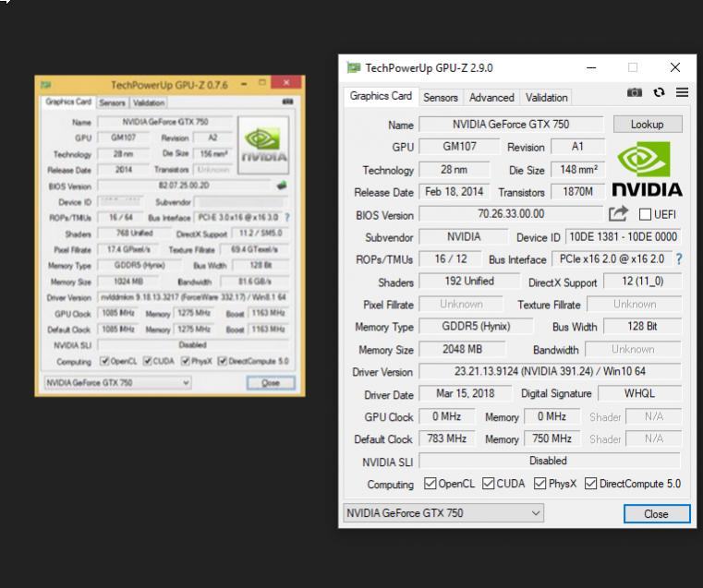Screen dimensions: 703x588
Task: Close GPU-Z 0.7.6 with red X
Action: 286,82
